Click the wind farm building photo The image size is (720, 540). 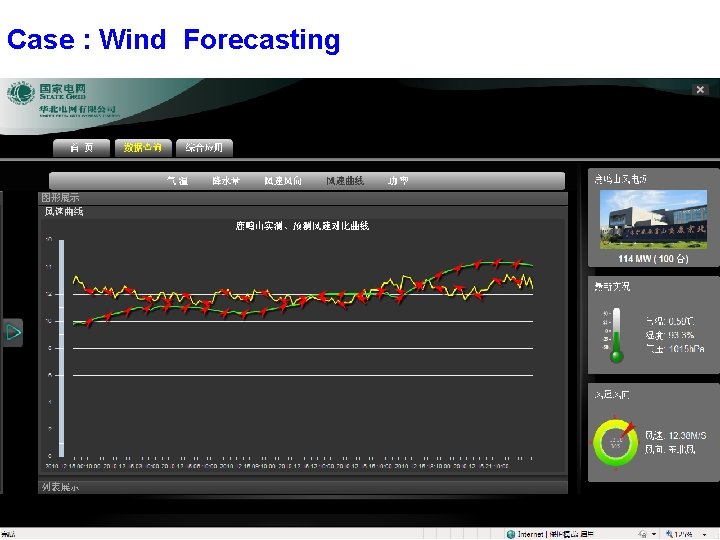click(x=653, y=219)
